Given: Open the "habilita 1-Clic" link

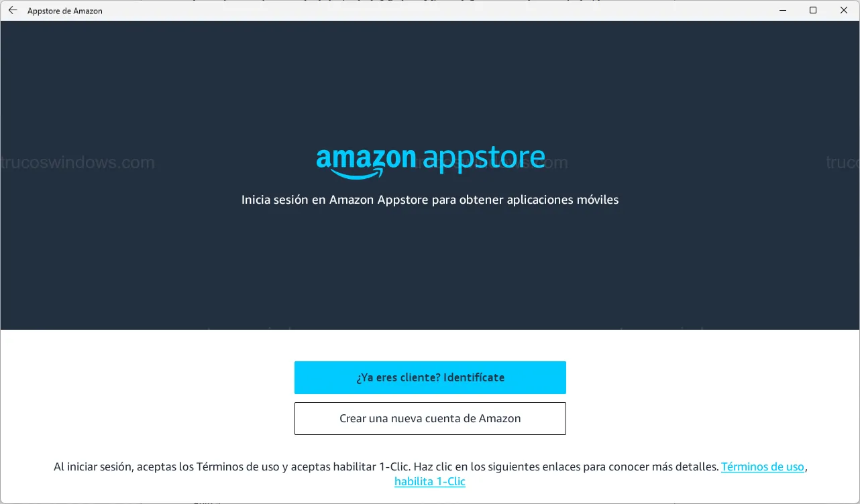Looking at the screenshot, I should [430, 482].
